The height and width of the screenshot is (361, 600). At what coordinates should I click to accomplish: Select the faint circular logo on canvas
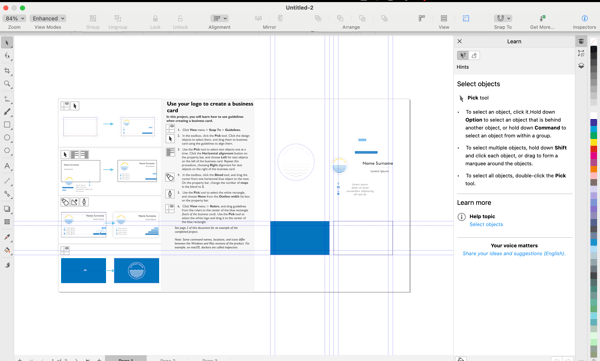tap(296, 162)
